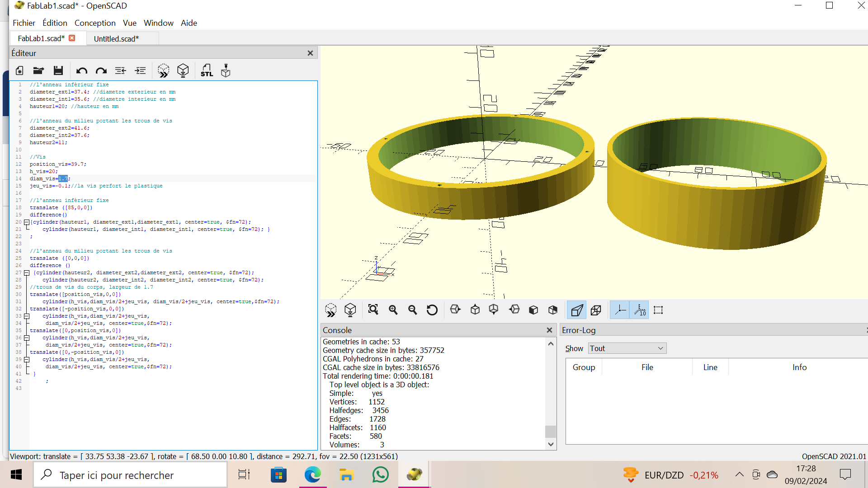868x488 pixels.
Task: Switch to the front view
Action: pos(533,310)
